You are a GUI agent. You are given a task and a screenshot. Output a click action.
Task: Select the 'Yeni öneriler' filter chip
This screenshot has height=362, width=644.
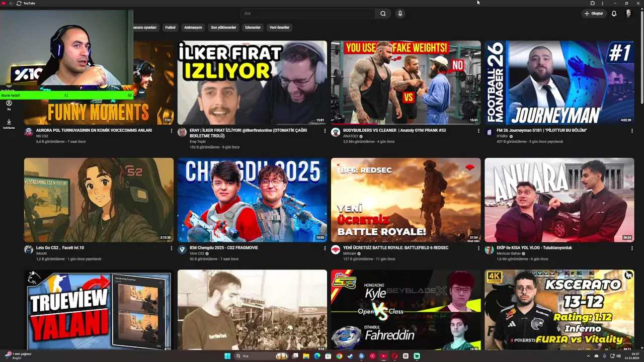coord(279,27)
